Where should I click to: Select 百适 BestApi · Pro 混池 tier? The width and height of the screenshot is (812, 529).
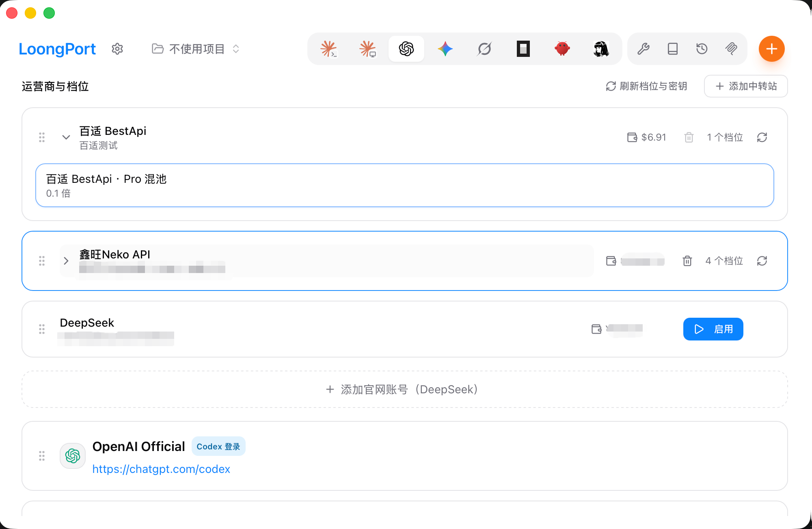point(405,185)
